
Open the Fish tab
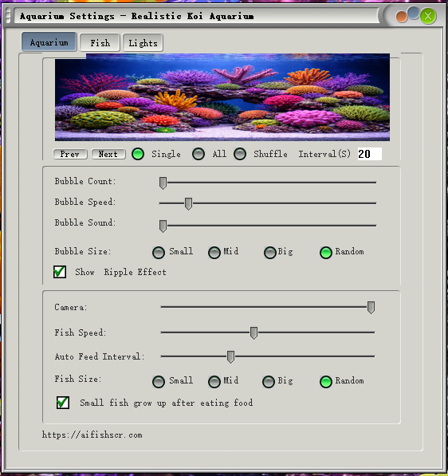tap(100, 43)
